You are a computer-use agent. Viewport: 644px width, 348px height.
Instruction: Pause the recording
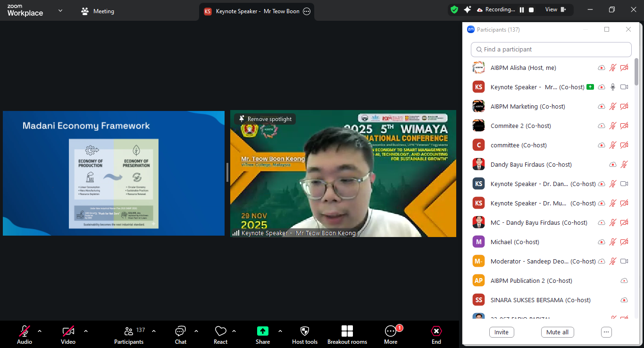[x=522, y=10]
